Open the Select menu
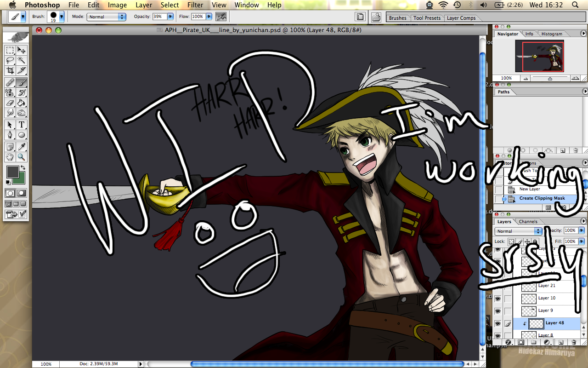The image size is (588, 368). pos(170,5)
